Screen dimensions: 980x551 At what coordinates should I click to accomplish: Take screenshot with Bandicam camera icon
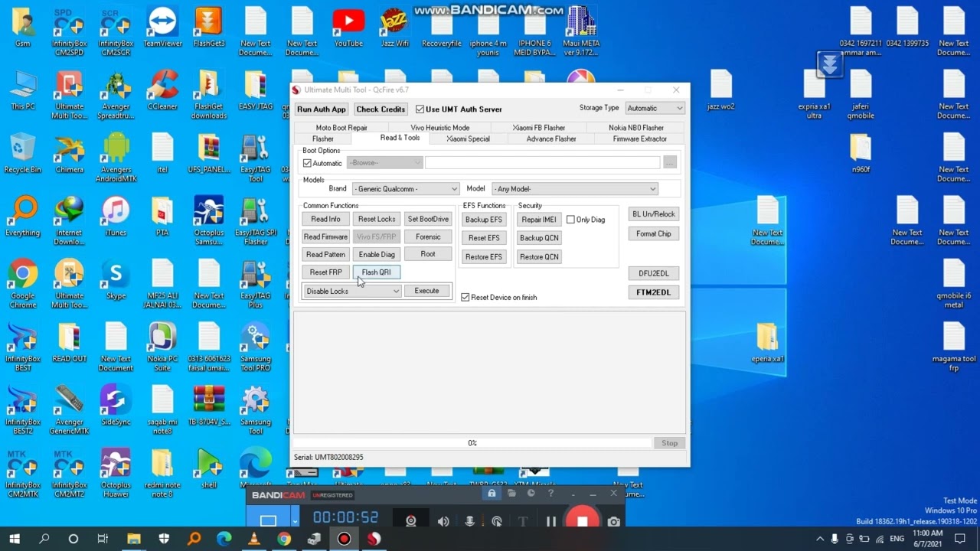614,521
